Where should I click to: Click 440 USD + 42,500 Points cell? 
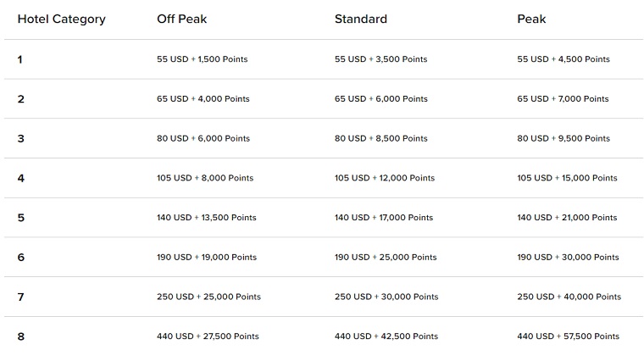coord(386,336)
